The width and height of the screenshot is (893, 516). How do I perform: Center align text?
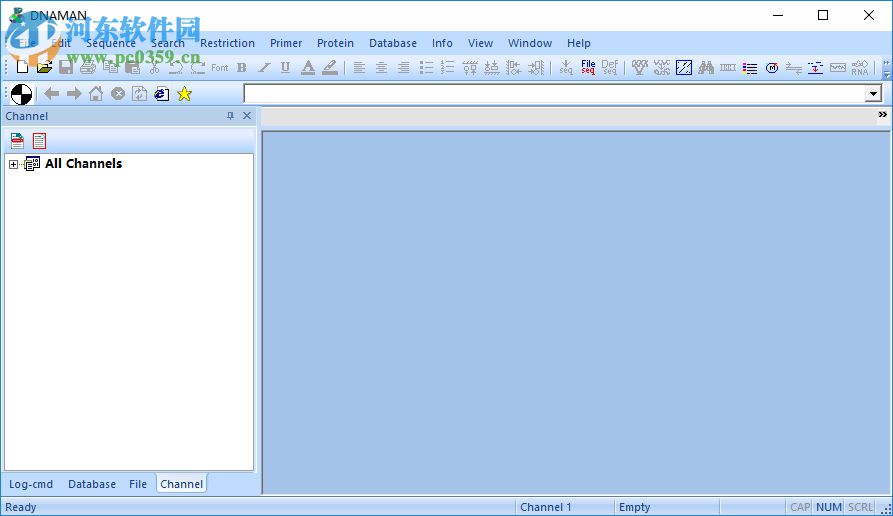[x=382, y=67]
